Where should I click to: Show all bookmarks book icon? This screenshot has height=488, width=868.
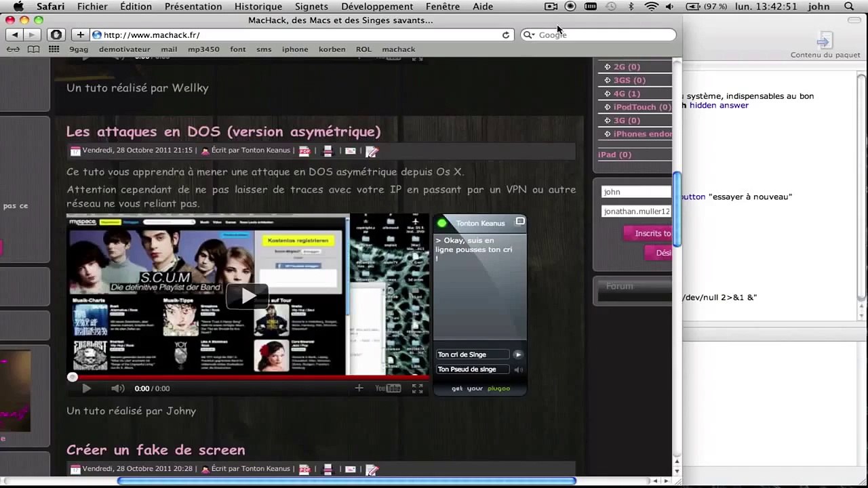point(33,49)
